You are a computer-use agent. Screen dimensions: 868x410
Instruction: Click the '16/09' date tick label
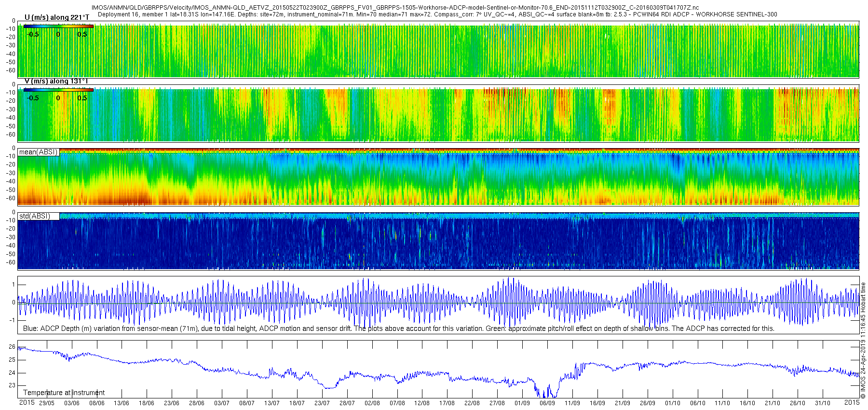click(597, 403)
